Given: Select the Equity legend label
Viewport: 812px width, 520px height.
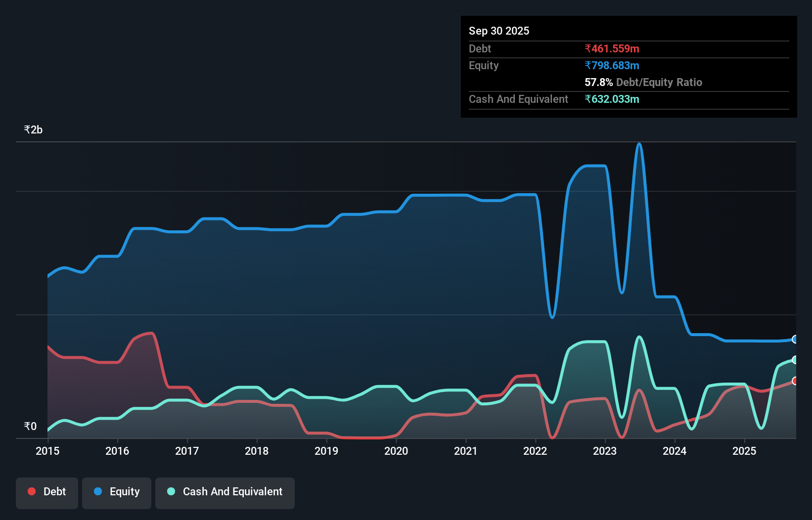Looking at the screenshot, I should click(x=125, y=491).
